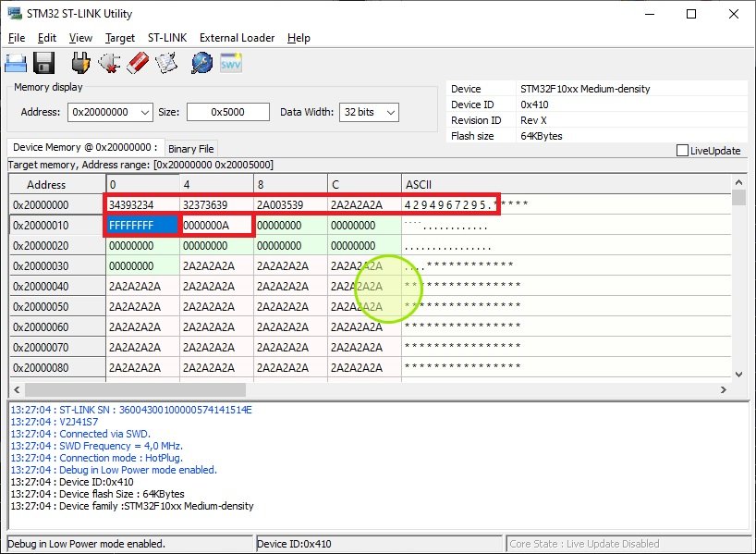Click memory table scroll down arrow

point(738,375)
